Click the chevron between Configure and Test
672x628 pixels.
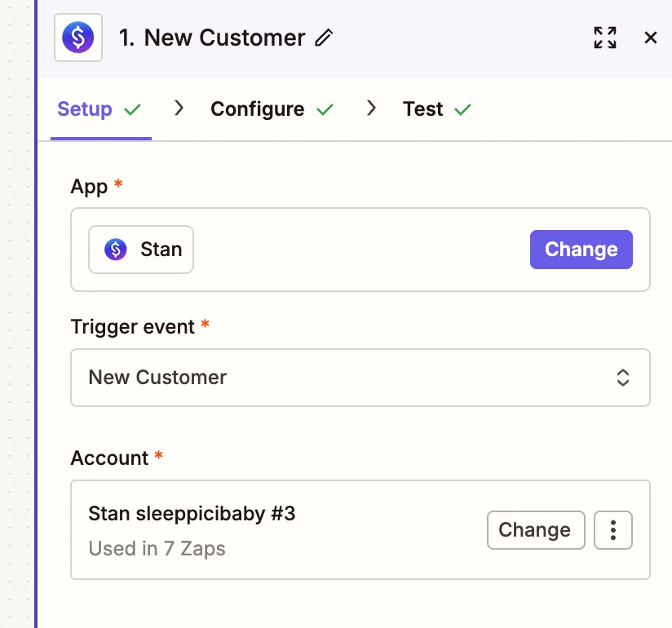coord(372,108)
